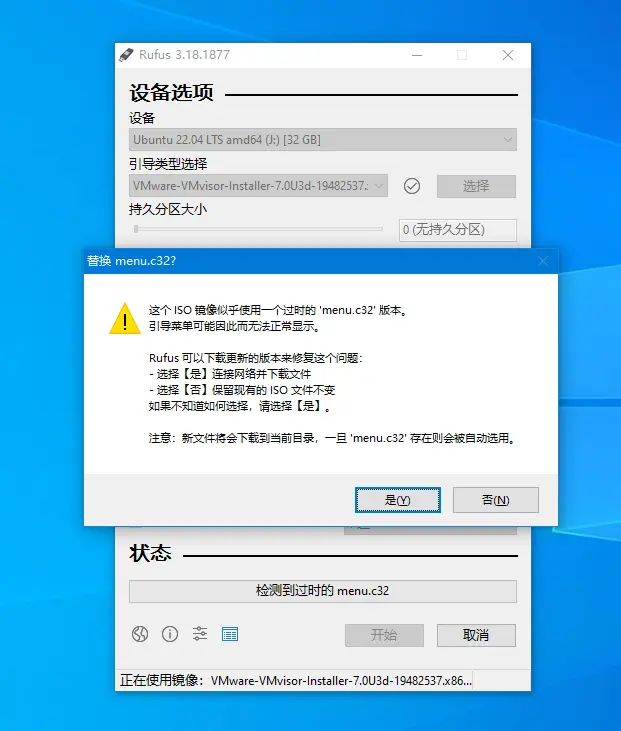This screenshot has width=621, height=731.
Task: Click the 持久分区大小 slider
Action: 258,229
